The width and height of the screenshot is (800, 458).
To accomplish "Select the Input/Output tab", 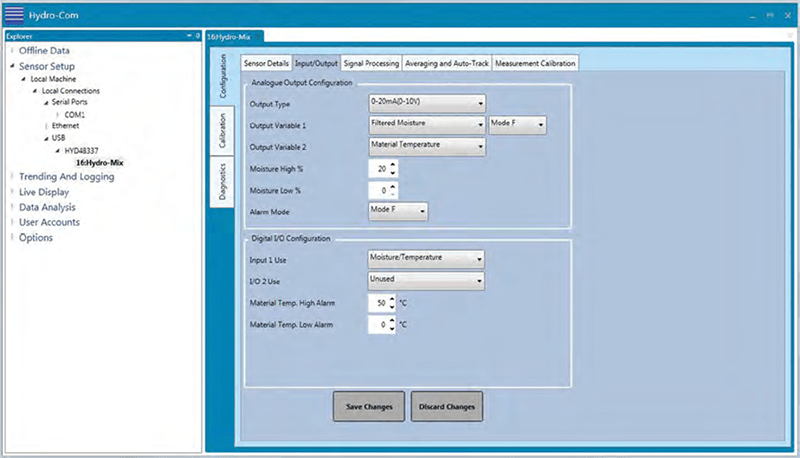I will click(316, 63).
